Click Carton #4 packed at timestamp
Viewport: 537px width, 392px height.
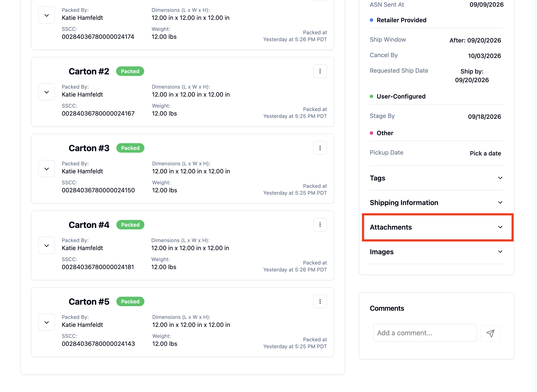point(295,266)
